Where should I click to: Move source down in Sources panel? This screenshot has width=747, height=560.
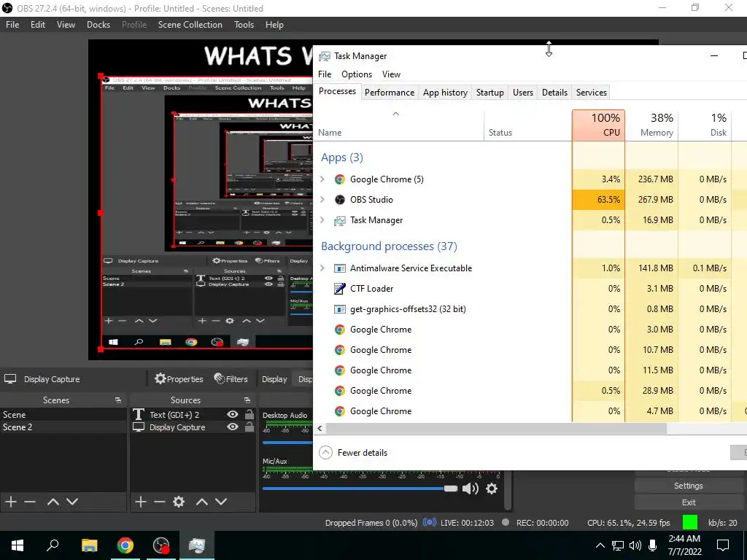tap(220, 502)
